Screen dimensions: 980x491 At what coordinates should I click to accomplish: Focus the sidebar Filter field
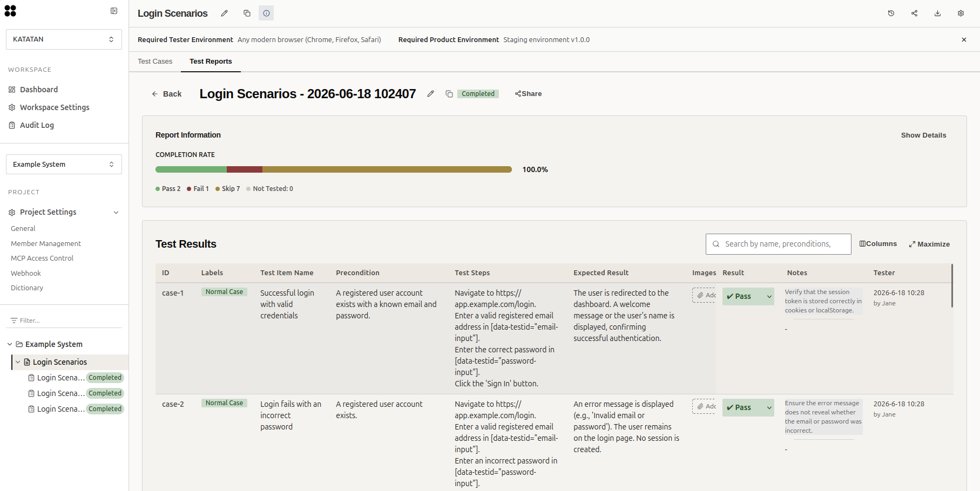pos(64,320)
